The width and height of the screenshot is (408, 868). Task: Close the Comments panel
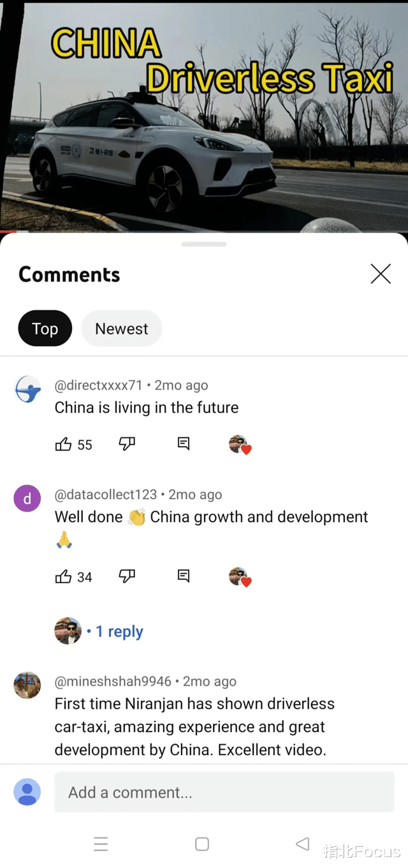(381, 274)
